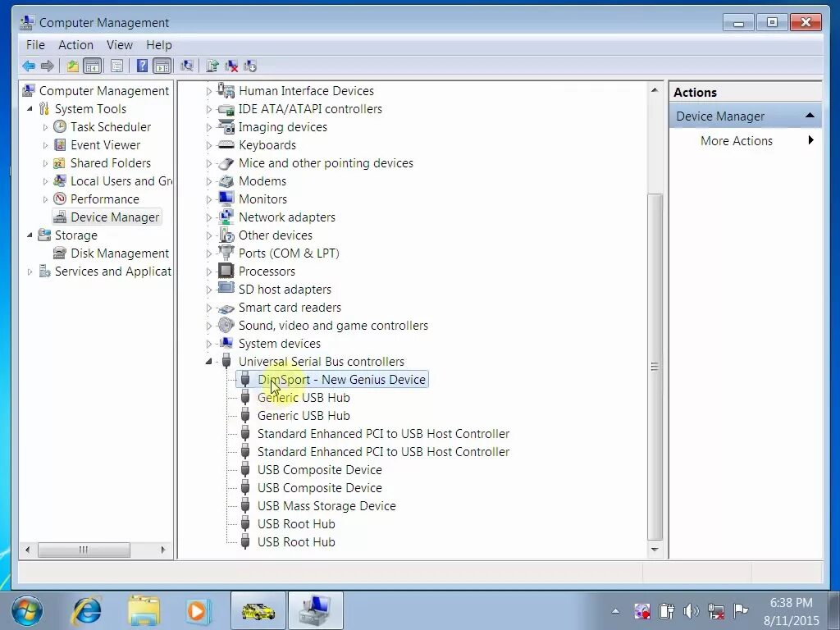Collapse the System Tools node
The height and width of the screenshot is (630, 840).
pyautogui.click(x=30, y=109)
